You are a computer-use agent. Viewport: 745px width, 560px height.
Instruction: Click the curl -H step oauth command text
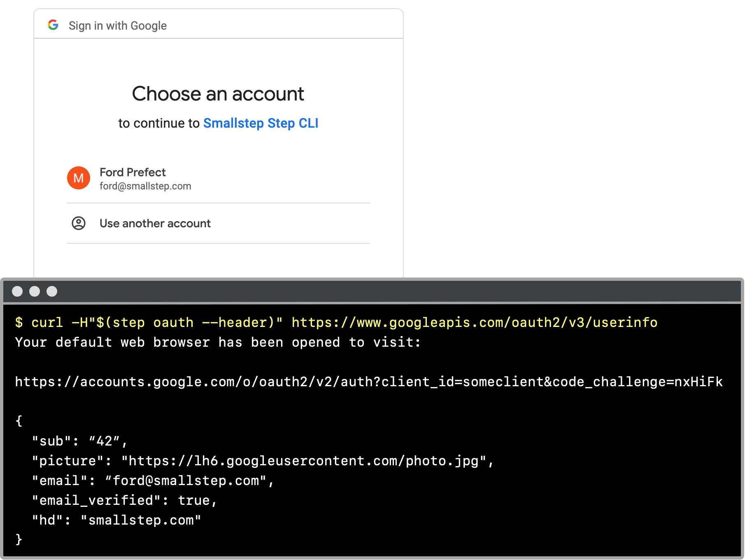click(157, 322)
